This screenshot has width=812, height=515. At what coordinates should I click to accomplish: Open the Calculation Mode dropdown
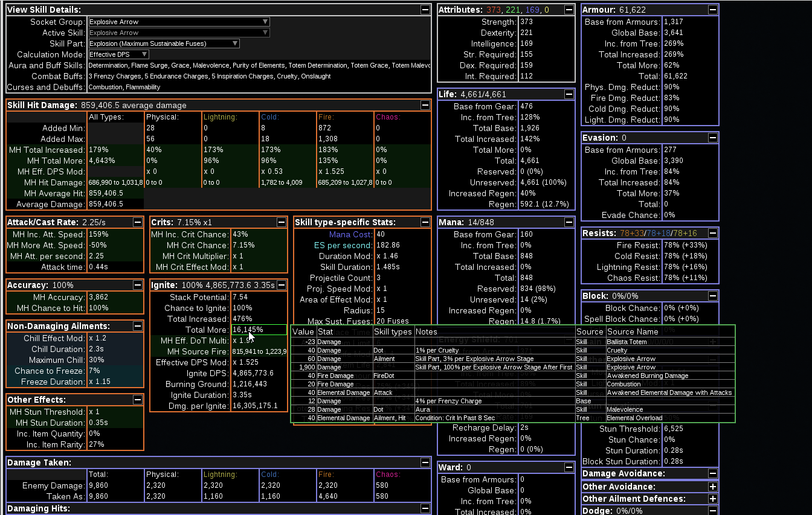pyautogui.click(x=118, y=54)
